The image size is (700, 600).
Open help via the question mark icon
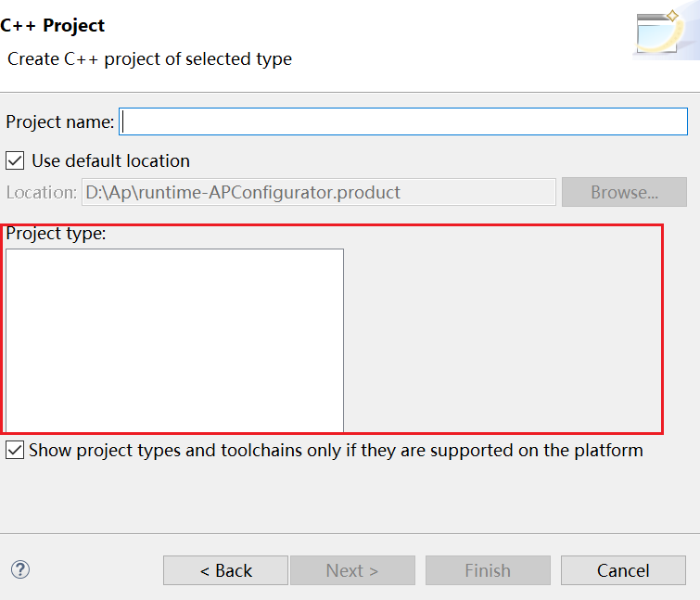[x=20, y=569]
